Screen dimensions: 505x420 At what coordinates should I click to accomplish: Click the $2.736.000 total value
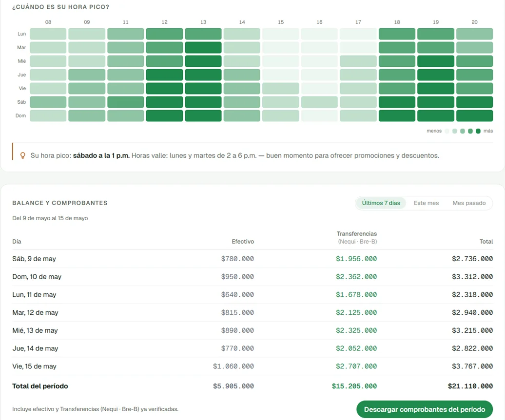click(472, 259)
